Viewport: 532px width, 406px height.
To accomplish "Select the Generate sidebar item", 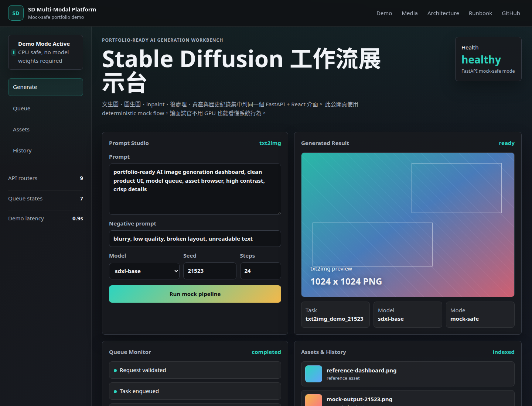I will coord(45,87).
